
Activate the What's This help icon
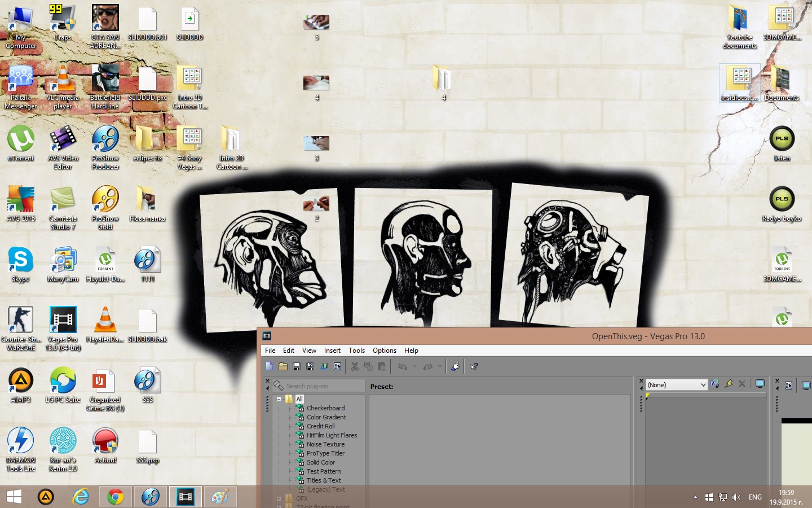tap(474, 366)
